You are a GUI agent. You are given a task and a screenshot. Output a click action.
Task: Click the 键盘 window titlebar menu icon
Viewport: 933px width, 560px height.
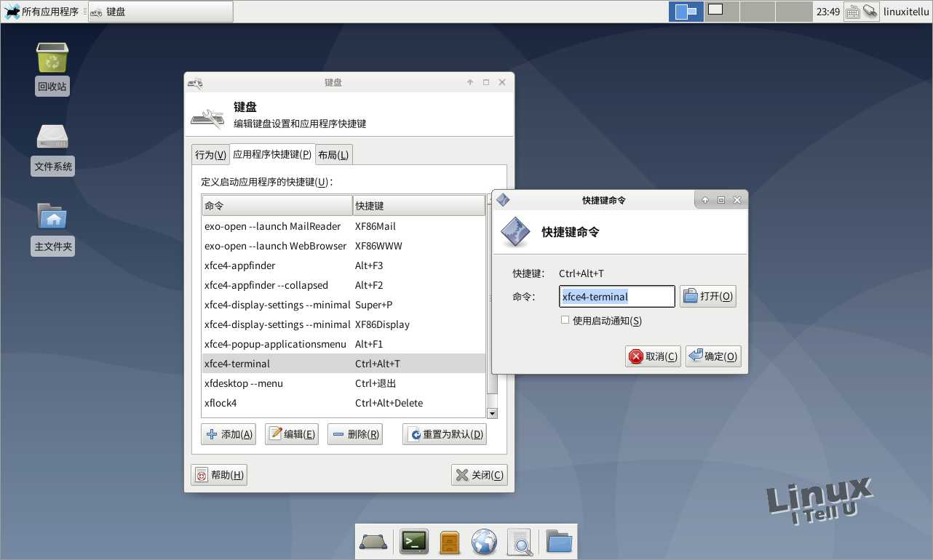[195, 82]
